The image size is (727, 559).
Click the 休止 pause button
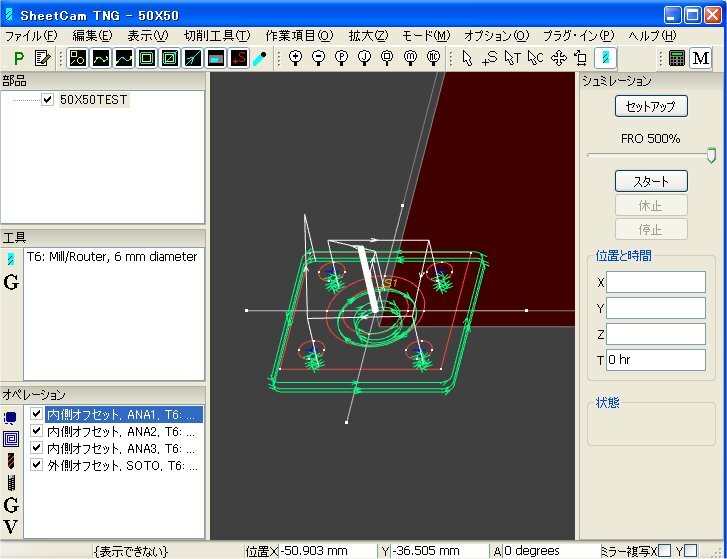(651, 205)
